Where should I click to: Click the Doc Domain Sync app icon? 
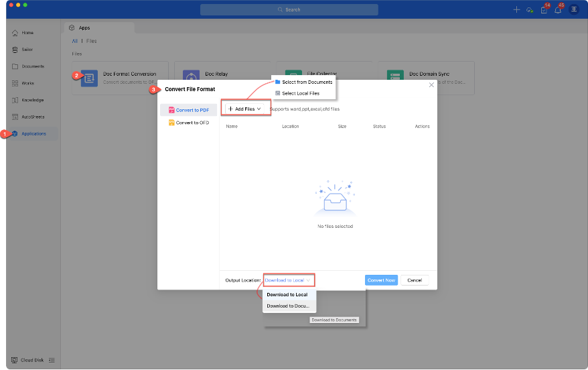[396, 78]
